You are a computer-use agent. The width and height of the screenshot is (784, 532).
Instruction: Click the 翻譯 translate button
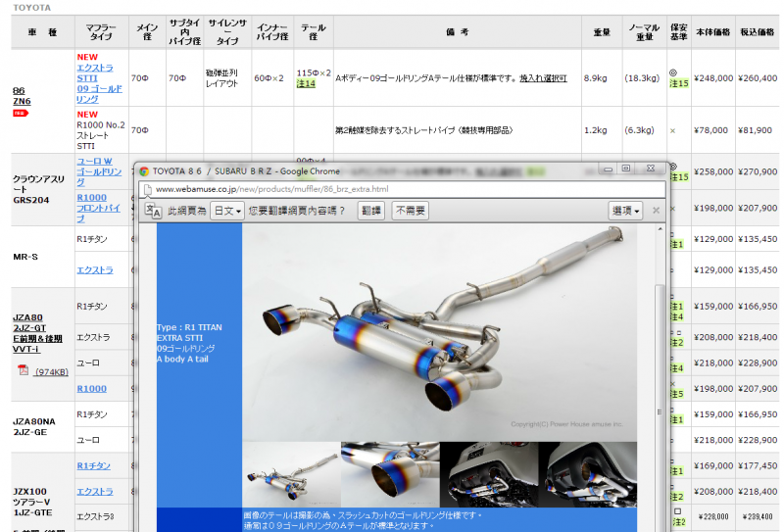pos(371,211)
